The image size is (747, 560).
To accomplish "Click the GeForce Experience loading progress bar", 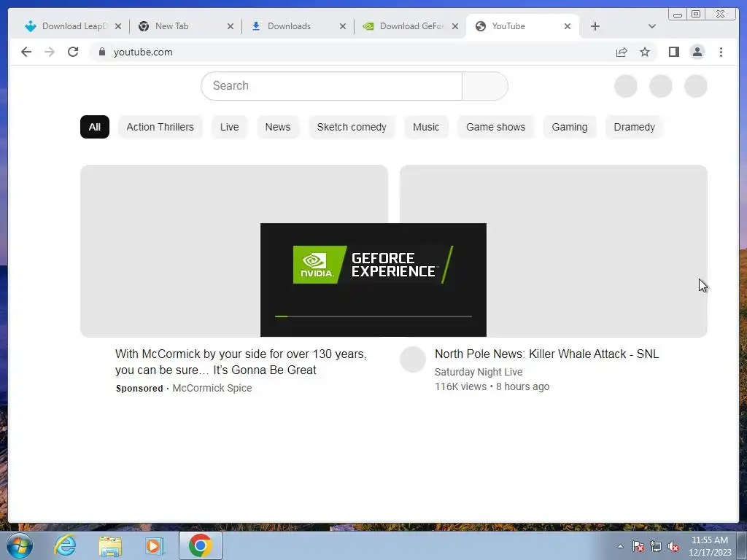I will pyautogui.click(x=373, y=316).
